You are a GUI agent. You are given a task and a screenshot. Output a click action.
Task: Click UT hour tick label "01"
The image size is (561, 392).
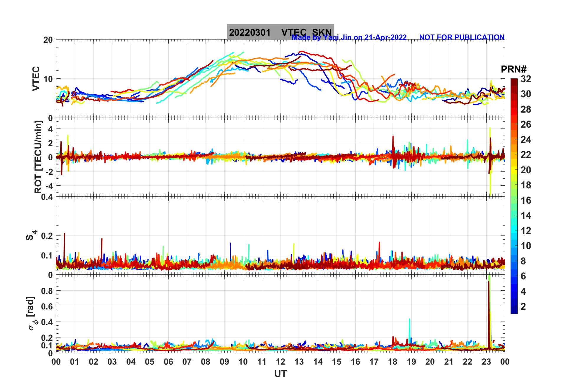(x=75, y=362)
